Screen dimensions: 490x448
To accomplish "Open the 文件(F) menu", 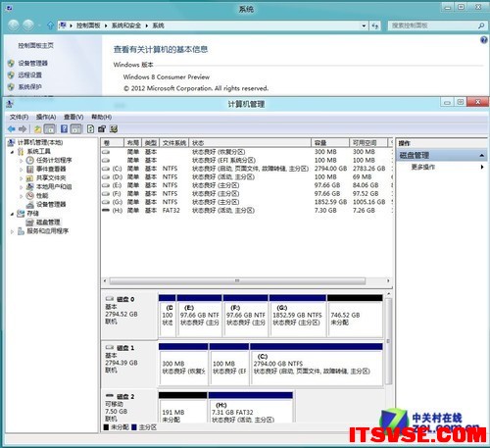I will (x=19, y=117).
